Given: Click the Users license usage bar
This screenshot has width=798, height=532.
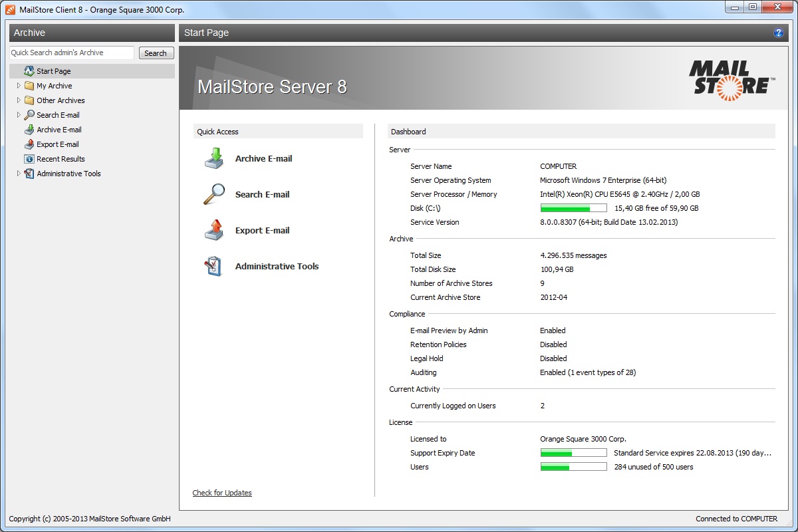Looking at the screenshot, I should coord(573,467).
